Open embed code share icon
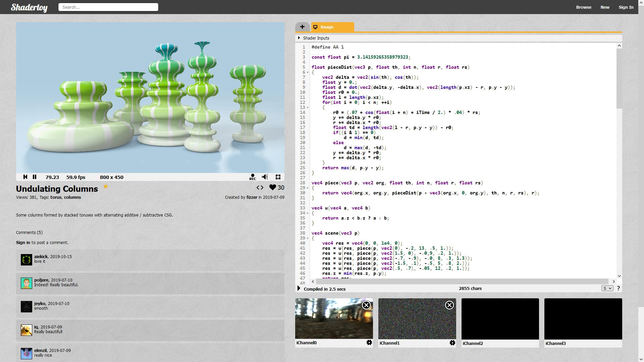The height and width of the screenshot is (362, 644). [260, 188]
